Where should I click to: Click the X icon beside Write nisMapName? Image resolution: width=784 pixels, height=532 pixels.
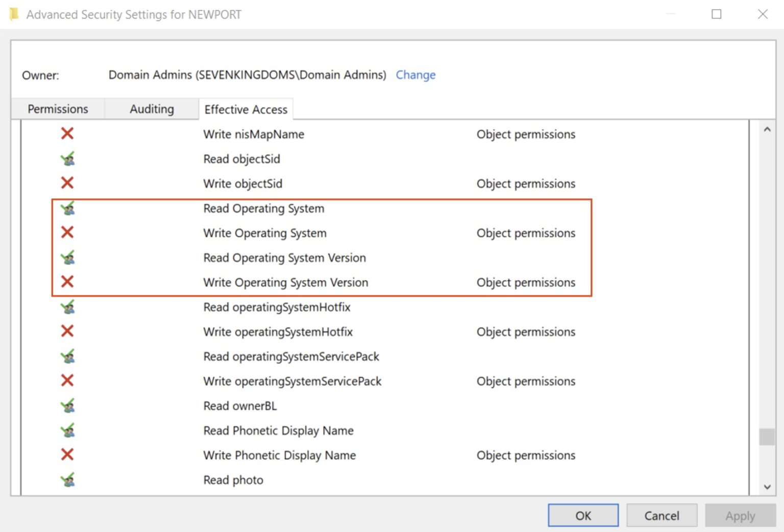click(x=67, y=134)
